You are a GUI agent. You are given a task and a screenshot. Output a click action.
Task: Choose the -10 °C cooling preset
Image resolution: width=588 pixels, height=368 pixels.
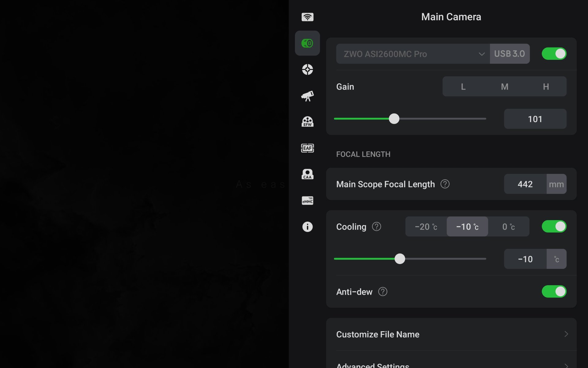click(467, 227)
